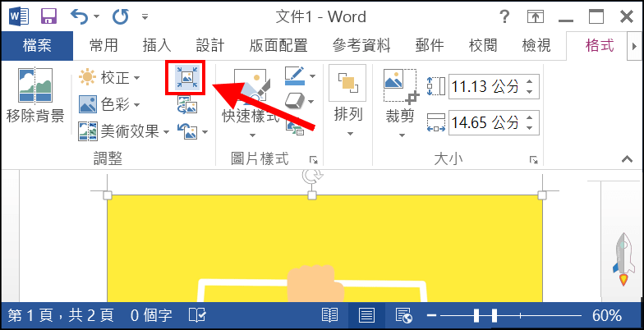This screenshot has width=644, height=330.
Task: Open 圖片樣式 dialog launcher
Action: (x=314, y=159)
